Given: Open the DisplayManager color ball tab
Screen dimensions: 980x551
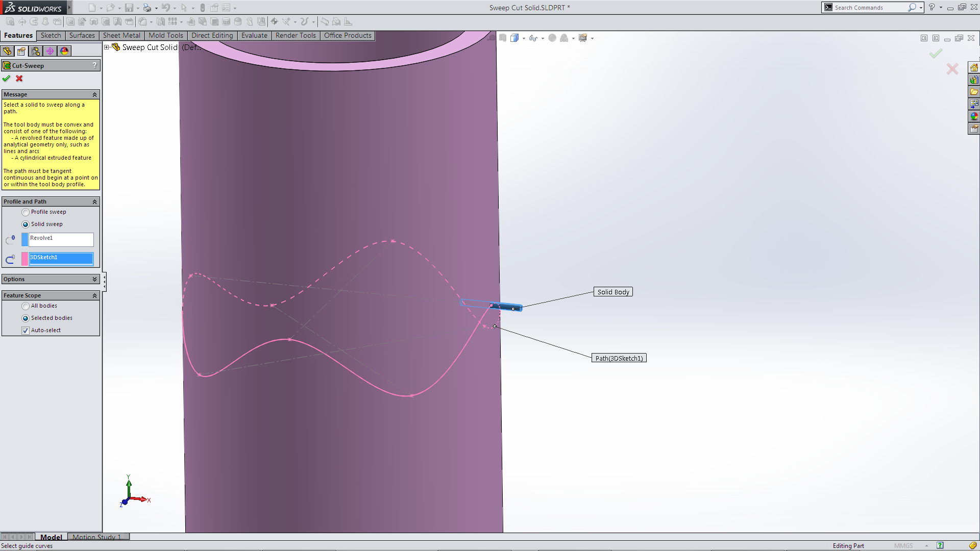Looking at the screenshot, I should [x=64, y=51].
